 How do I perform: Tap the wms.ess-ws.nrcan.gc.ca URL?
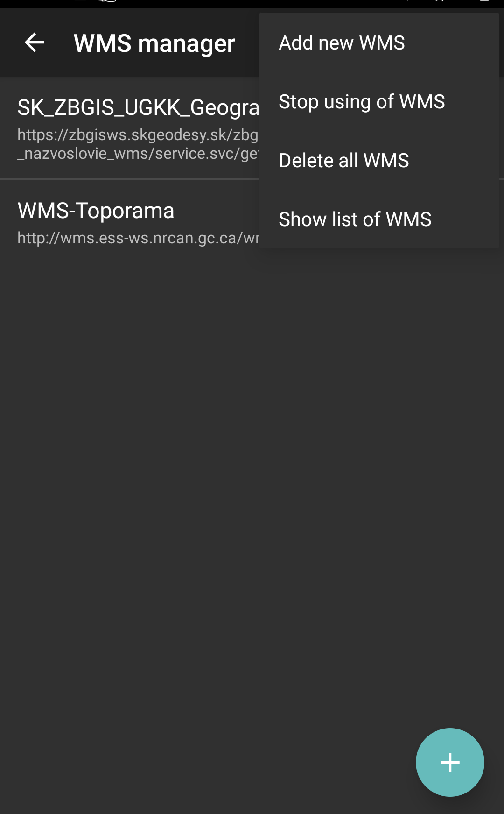[138, 238]
